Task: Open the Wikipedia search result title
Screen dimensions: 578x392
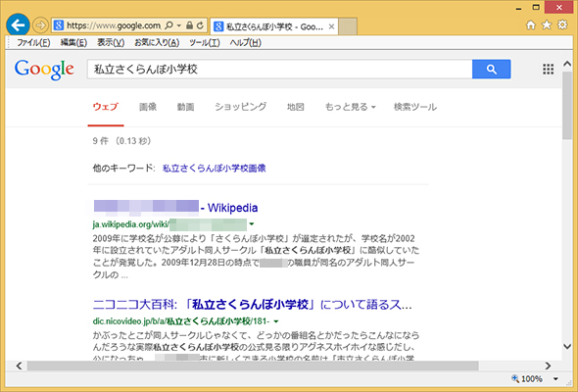Action: tap(175, 208)
